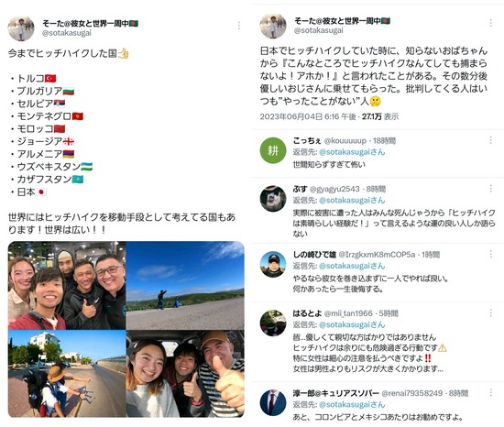Open more menu on しの崎ひで雄 reply

coord(491,254)
